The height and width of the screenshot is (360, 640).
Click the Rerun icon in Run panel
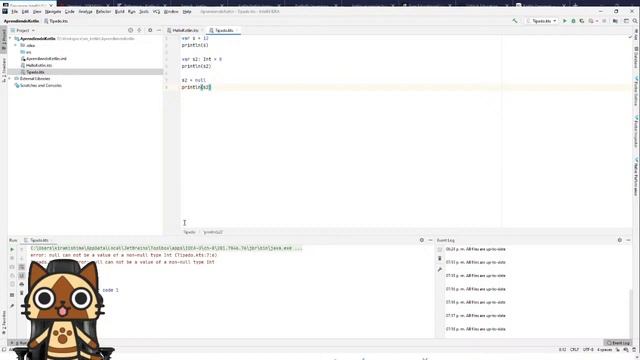(12, 249)
